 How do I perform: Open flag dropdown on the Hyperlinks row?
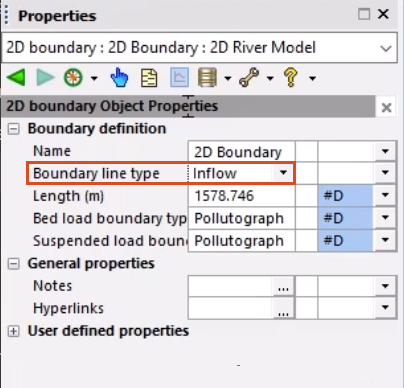[x=385, y=307]
